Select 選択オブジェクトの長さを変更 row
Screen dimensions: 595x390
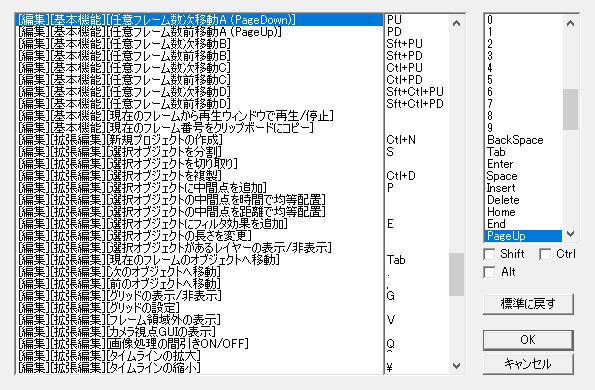point(199,236)
